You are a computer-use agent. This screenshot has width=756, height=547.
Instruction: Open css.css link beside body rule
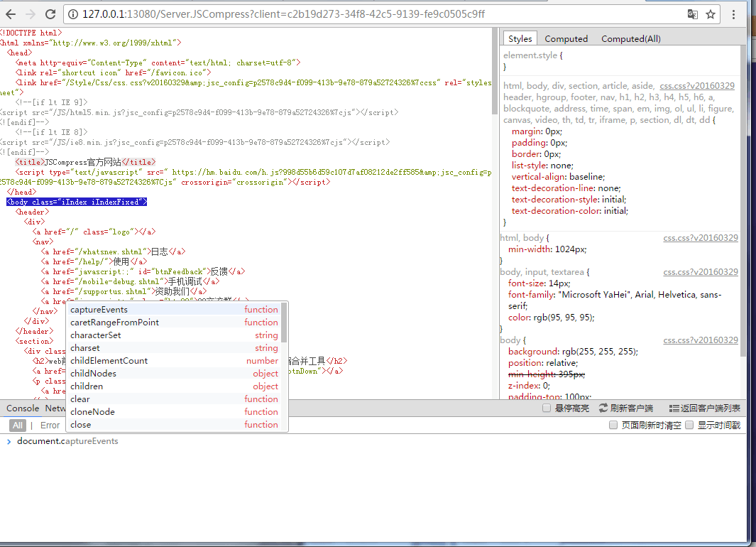701,340
